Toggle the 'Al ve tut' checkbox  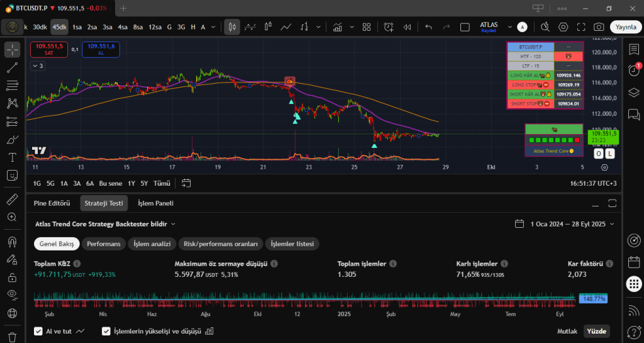click(x=38, y=331)
